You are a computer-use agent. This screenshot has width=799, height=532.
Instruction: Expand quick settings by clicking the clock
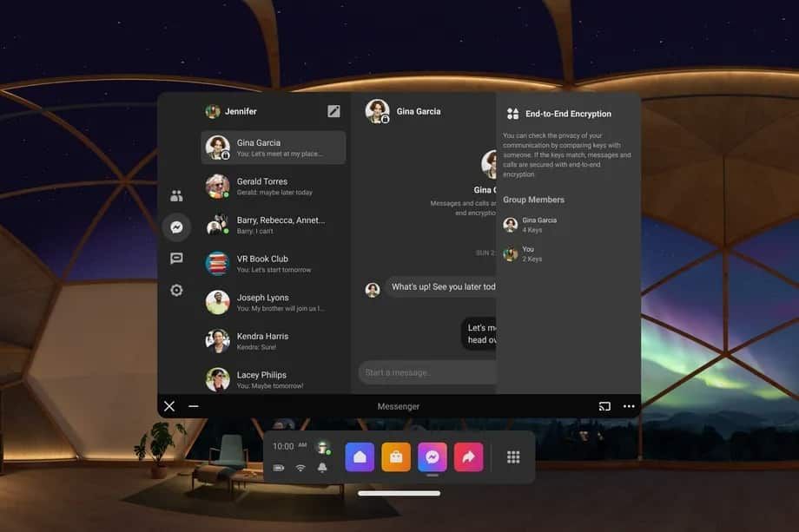[x=284, y=446]
